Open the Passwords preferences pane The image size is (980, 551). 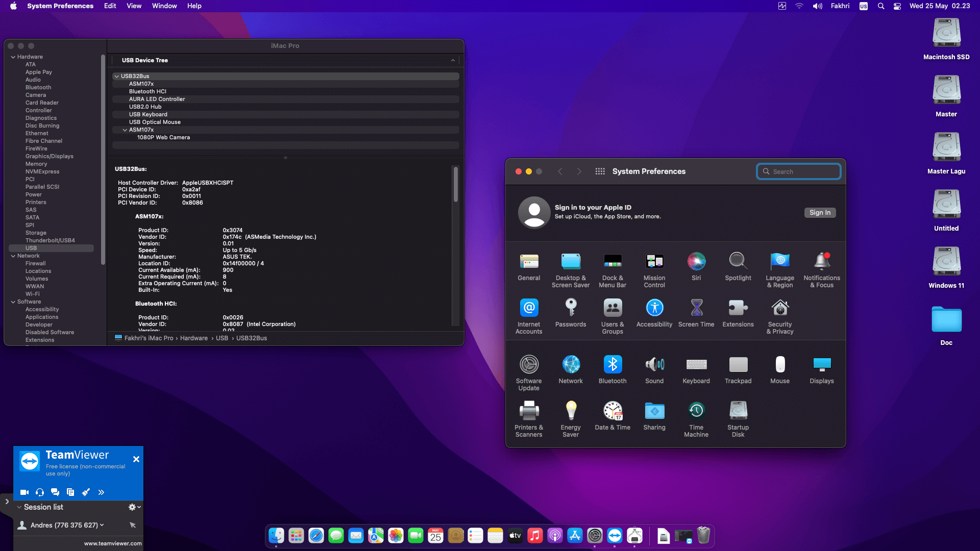[x=571, y=314]
